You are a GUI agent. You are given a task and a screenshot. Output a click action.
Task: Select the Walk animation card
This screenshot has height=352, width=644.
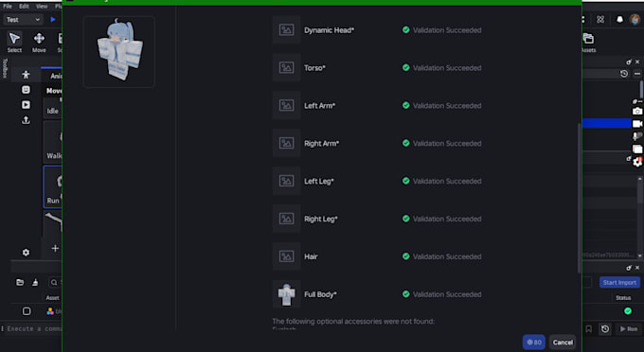pos(53,142)
